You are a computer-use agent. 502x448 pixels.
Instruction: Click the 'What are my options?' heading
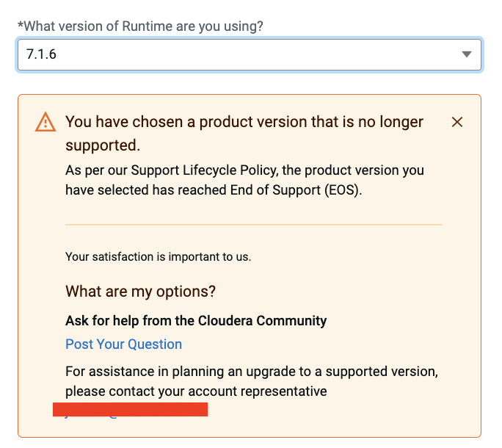tap(140, 291)
